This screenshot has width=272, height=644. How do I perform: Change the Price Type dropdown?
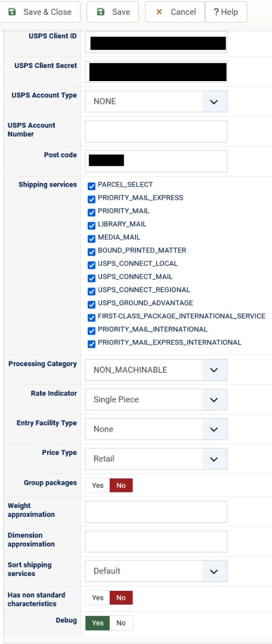[156, 459]
